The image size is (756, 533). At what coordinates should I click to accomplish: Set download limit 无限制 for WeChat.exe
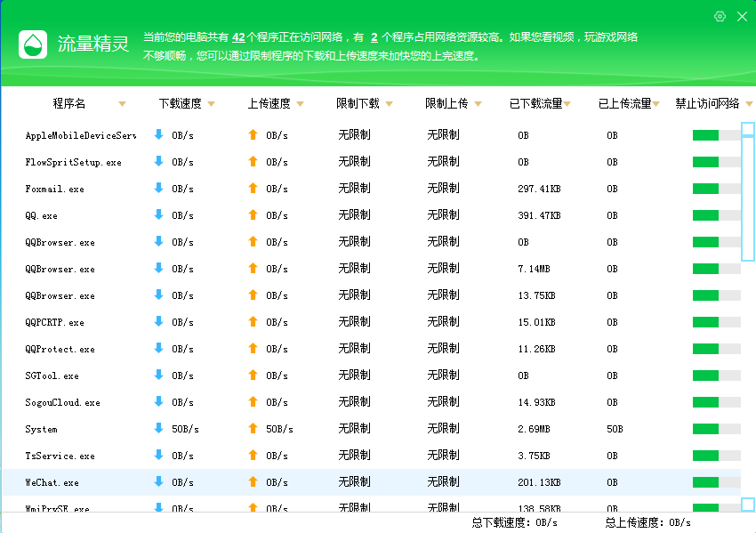(354, 481)
